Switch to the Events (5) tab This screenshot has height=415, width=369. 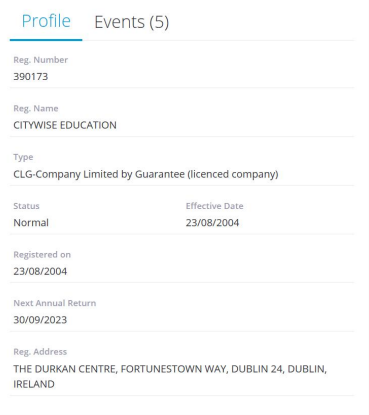click(x=132, y=22)
